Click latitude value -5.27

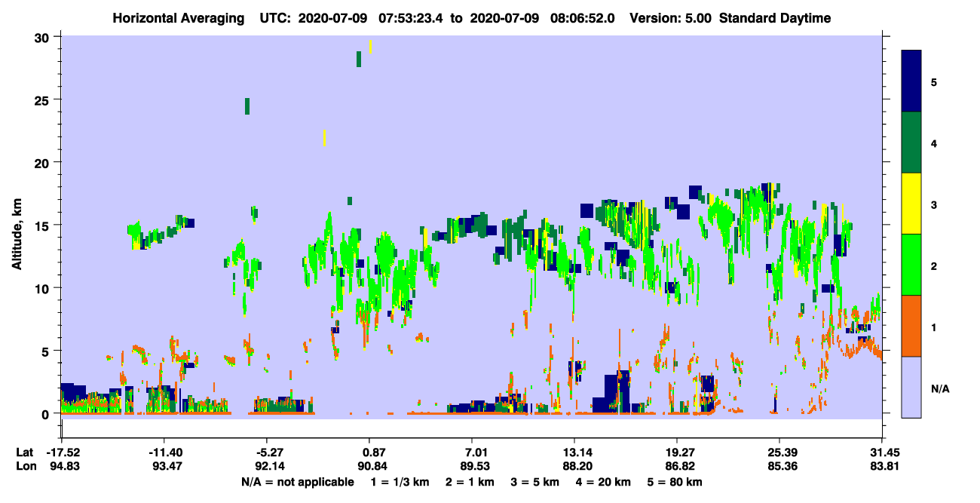tap(266, 452)
